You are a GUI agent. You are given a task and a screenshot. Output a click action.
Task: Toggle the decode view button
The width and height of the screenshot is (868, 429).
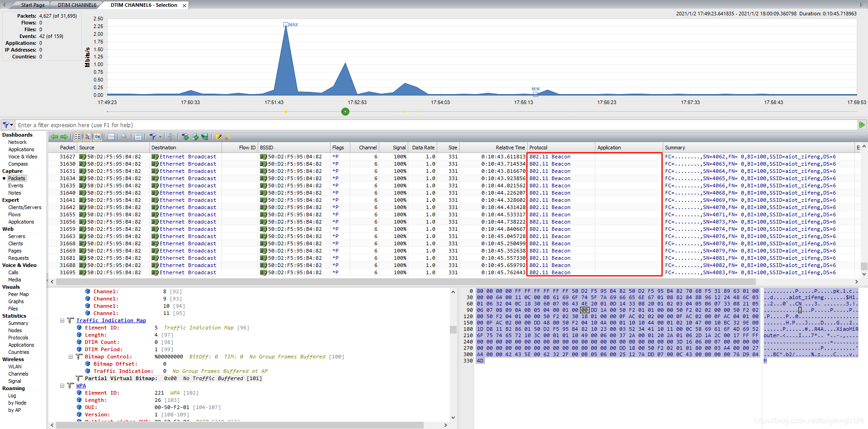pyautogui.click(x=88, y=137)
